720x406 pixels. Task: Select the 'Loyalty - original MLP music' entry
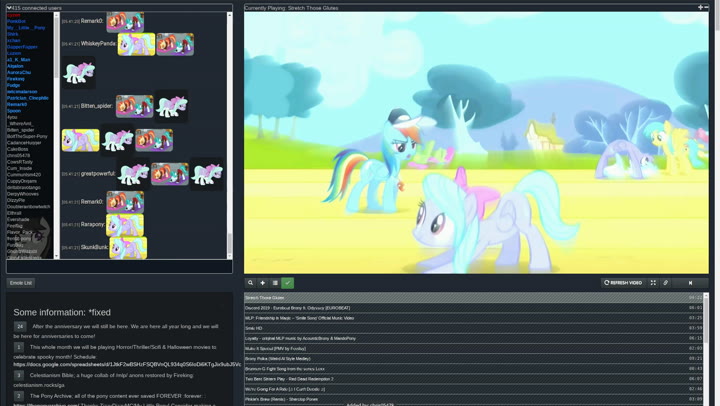[473, 338]
